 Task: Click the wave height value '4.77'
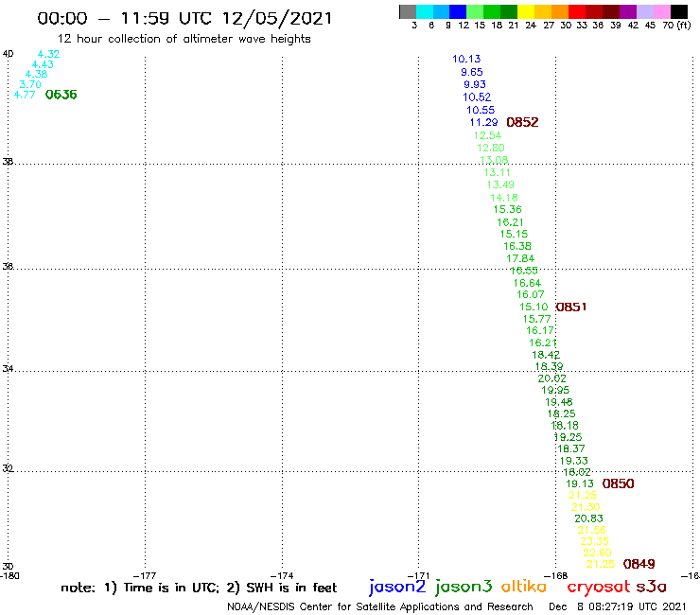click(x=24, y=95)
